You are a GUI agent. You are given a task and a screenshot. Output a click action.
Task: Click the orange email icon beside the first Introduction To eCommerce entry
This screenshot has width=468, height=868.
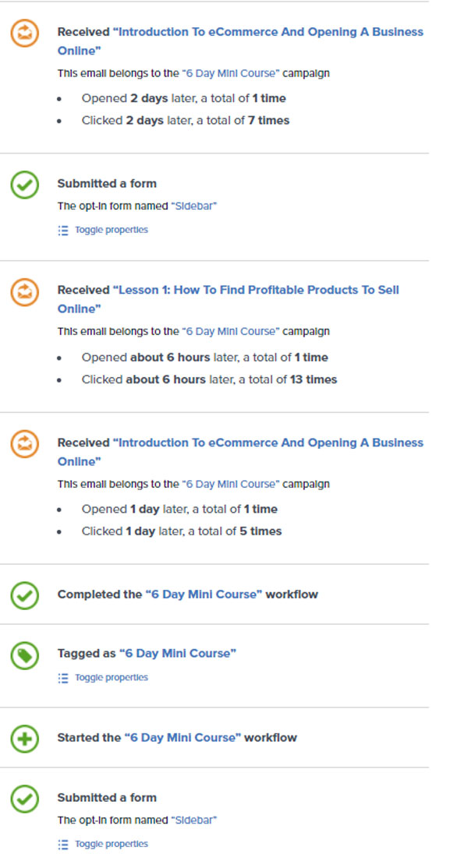(x=24, y=34)
